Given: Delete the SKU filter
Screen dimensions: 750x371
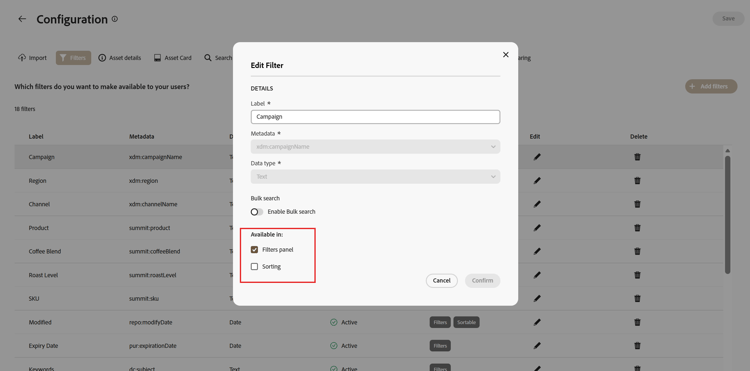Looking at the screenshot, I should click(637, 299).
